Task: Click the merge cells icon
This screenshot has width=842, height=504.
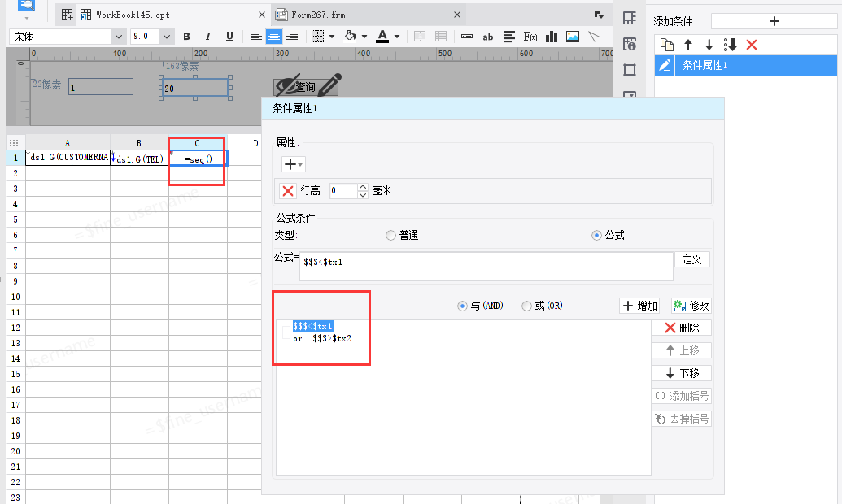Action: pos(420,37)
